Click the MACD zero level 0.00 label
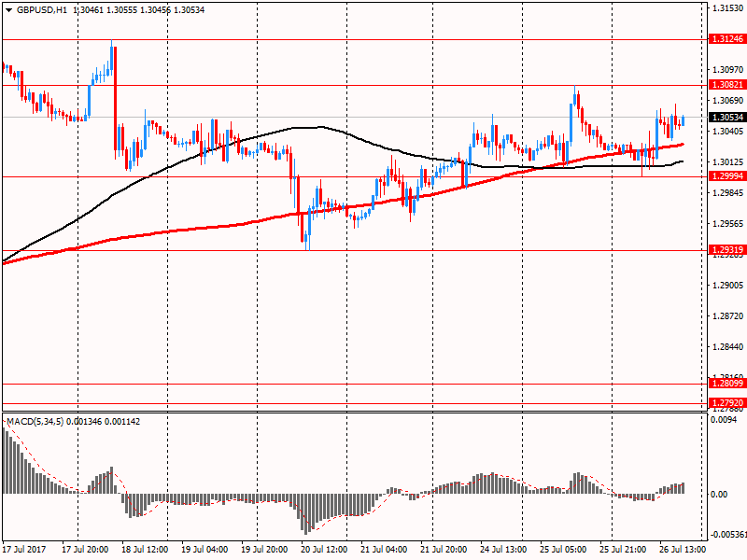The image size is (747, 560). [x=719, y=495]
